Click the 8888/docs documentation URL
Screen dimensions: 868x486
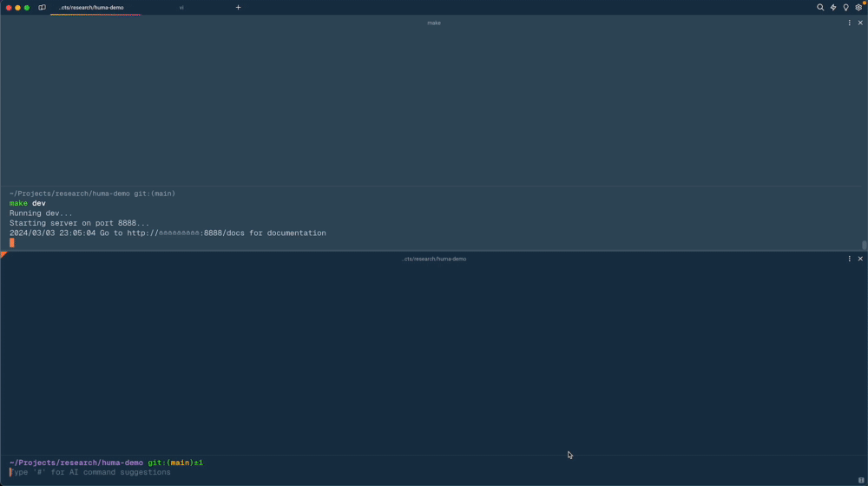186,233
